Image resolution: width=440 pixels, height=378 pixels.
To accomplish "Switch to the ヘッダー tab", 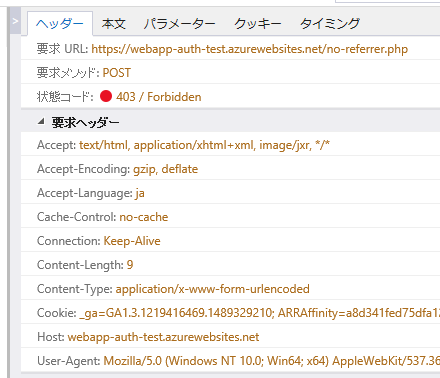I will 60,23.
